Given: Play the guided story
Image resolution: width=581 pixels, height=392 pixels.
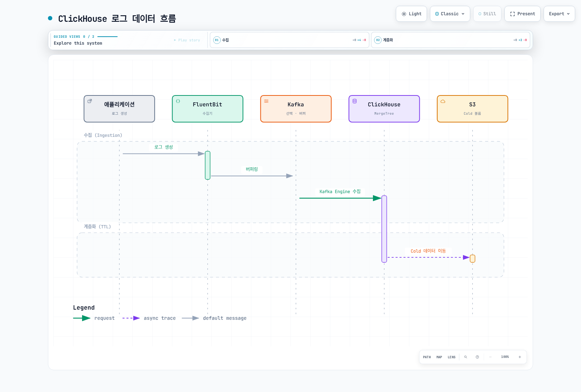Looking at the screenshot, I should coord(187,40).
